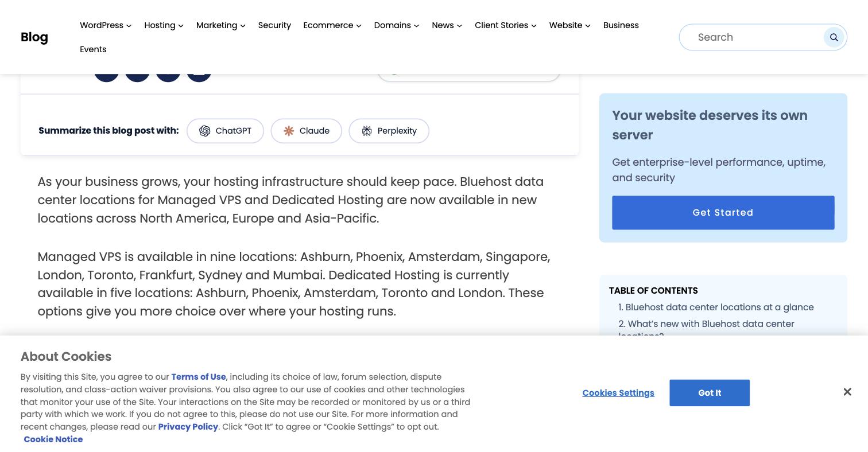Close the cookie banner with X
Screen dimensions: 868x452
point(847,392)
